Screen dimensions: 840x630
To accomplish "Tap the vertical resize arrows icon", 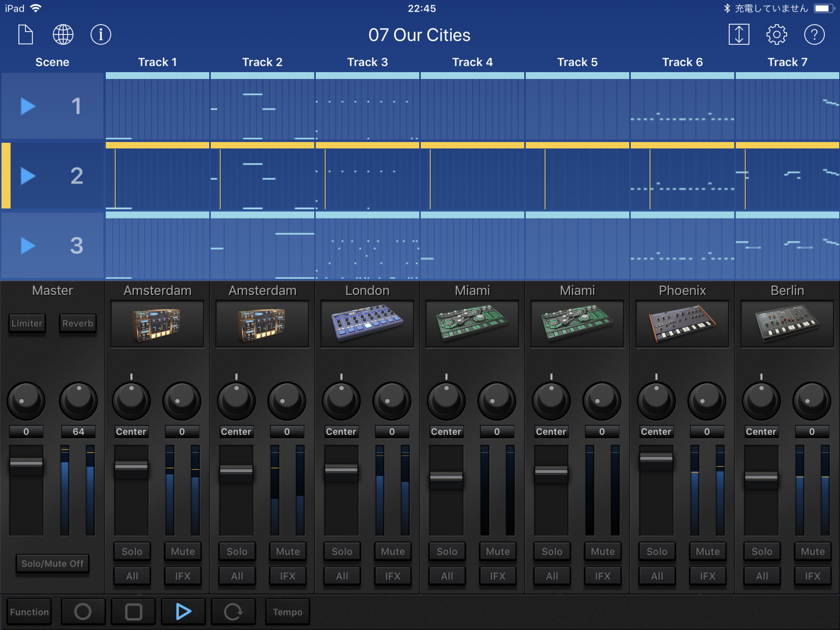I will pos(739,35).
